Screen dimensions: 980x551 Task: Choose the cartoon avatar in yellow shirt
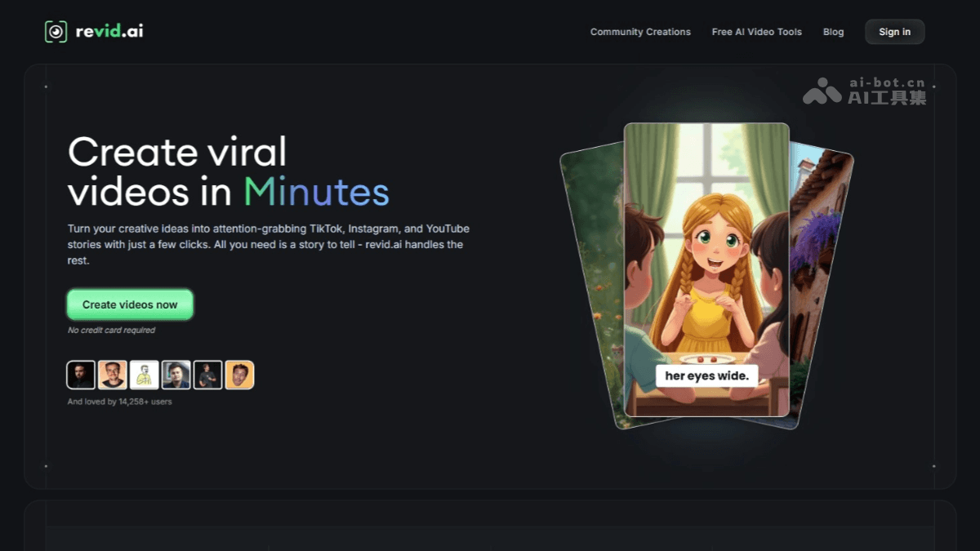pyautogui.click(x=145, y=375)
